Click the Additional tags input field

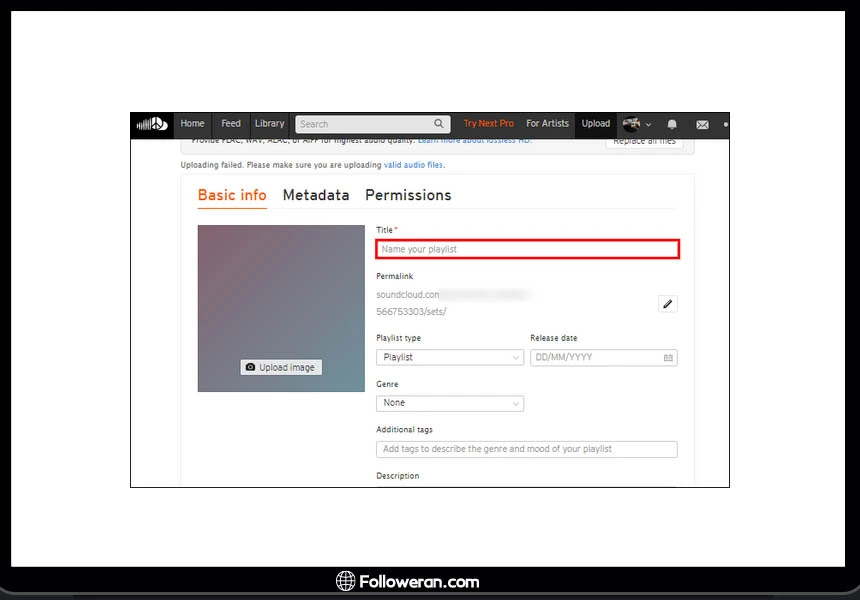[527, 449]
